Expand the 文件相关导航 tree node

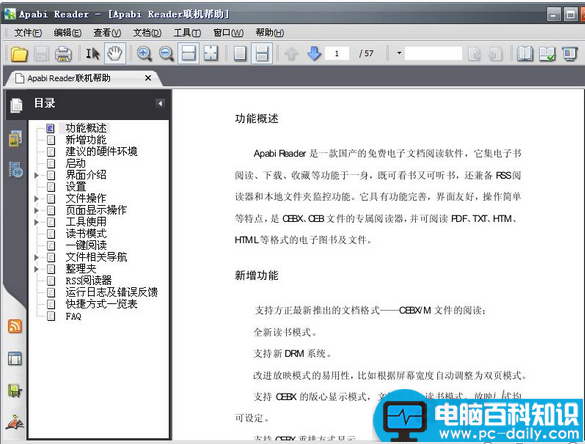coord(37,257)
